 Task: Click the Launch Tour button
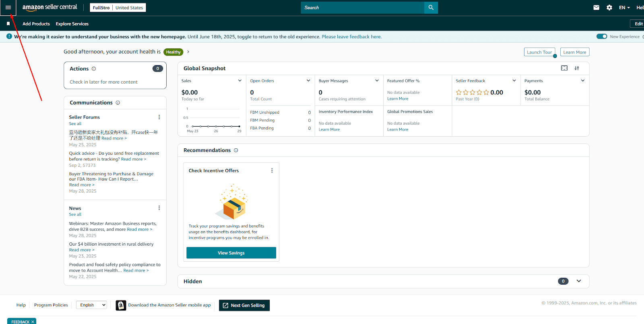coord(539,52)
